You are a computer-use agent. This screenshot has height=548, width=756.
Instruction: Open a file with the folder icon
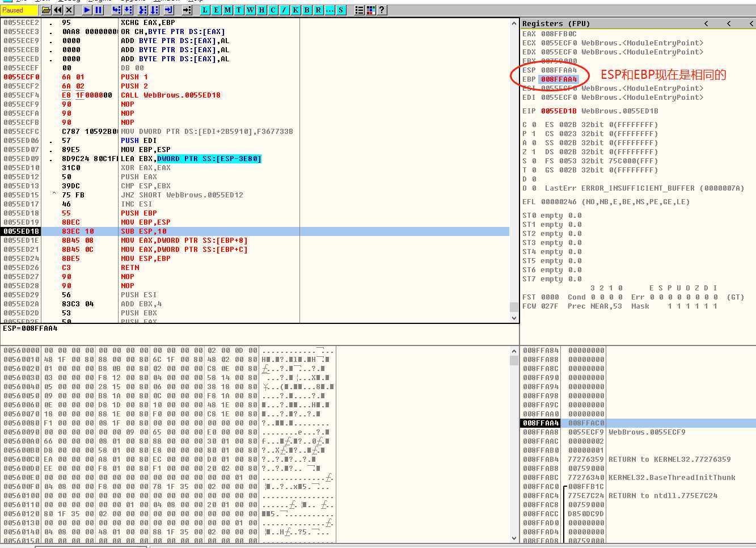click(x=46, y=10)
